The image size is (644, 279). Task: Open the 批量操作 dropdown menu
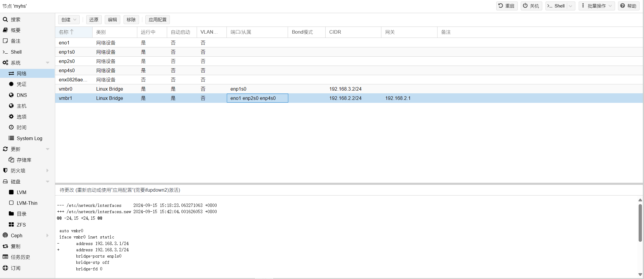point(597,6)
